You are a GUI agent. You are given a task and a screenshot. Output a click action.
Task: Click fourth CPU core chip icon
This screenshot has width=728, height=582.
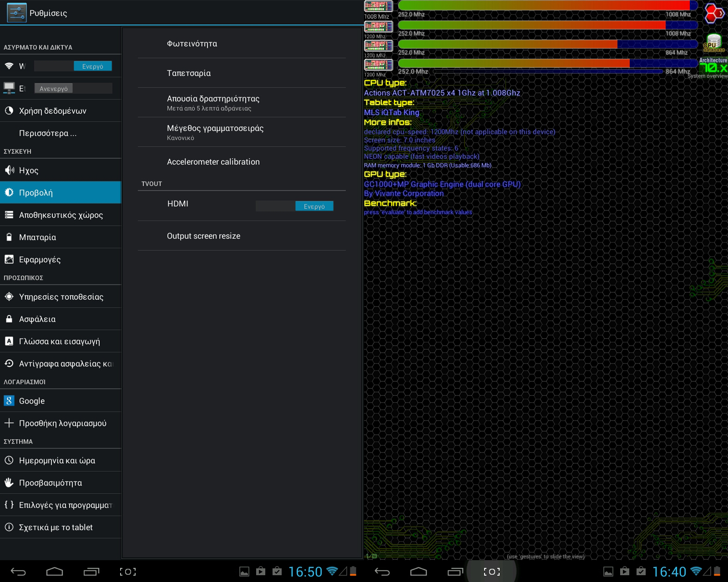[378, 65]
